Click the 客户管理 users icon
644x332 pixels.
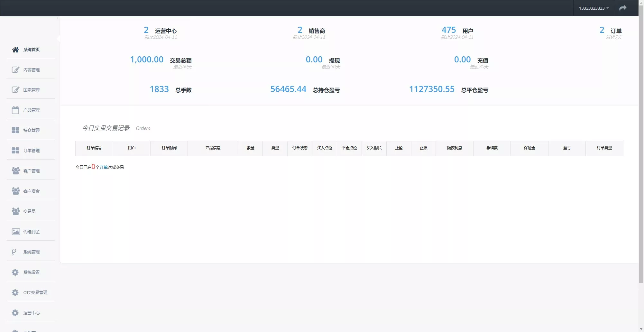pos(15,171)
